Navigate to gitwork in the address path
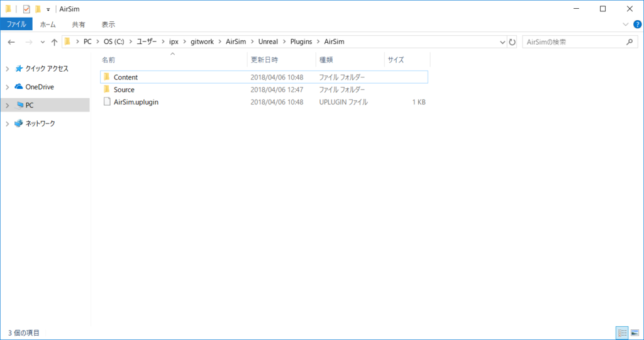The image size is (644, 340). 202,42
